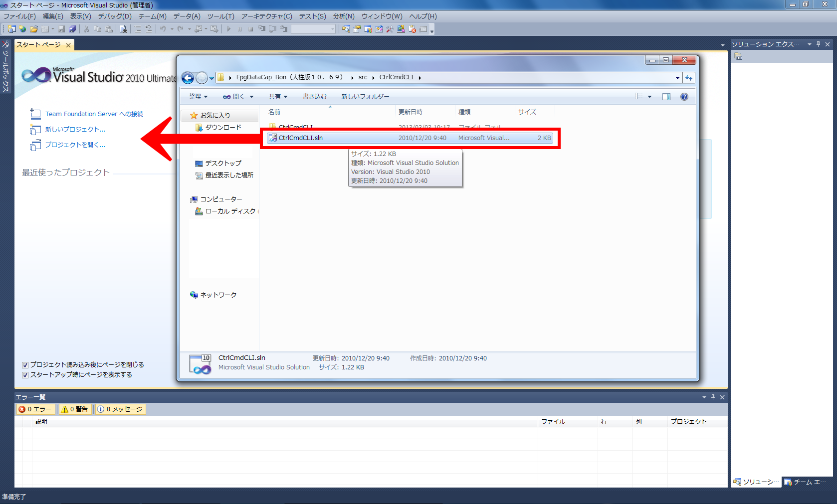
Task: Open the ファイル(F) menu
Action: click(x=19, y=16)
